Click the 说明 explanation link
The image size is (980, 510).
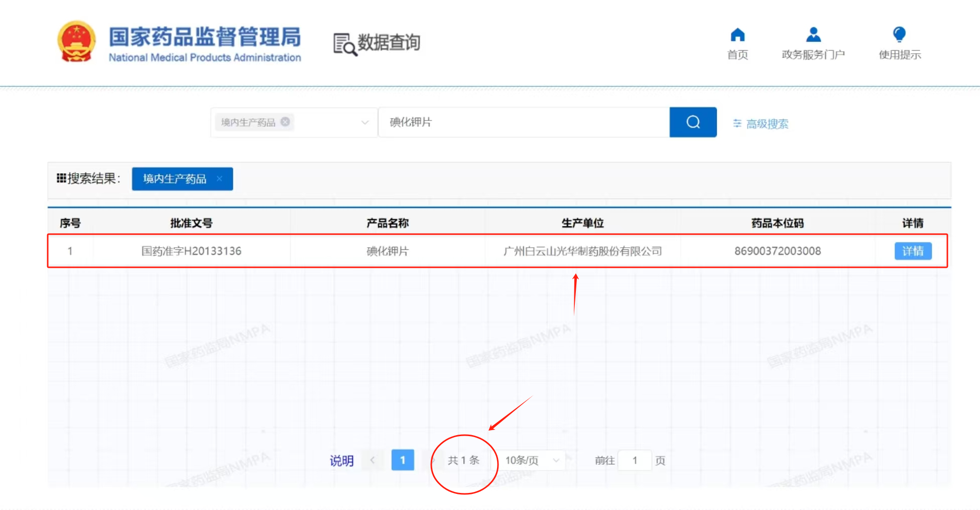pyautogui.click(x=341, y=461)
